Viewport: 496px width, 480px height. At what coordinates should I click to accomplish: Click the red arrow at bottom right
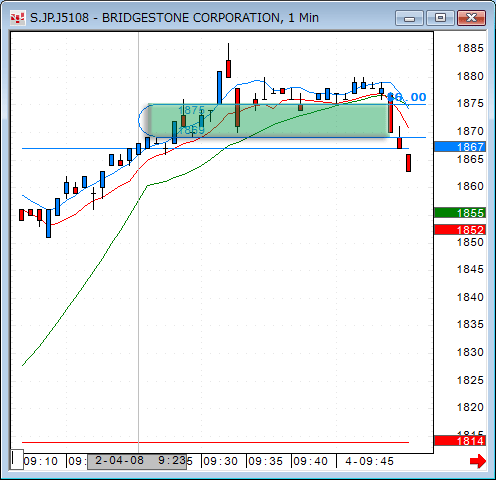[x=478, y=461]
